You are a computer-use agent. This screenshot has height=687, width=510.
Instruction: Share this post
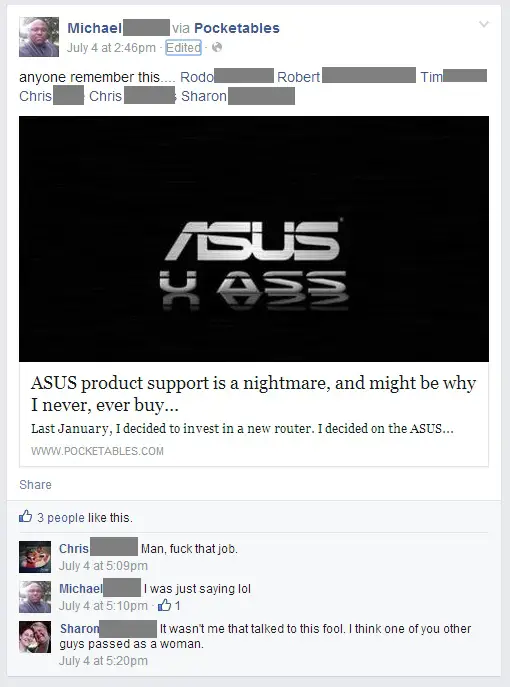pyautogui.click(x=35, y=485)
